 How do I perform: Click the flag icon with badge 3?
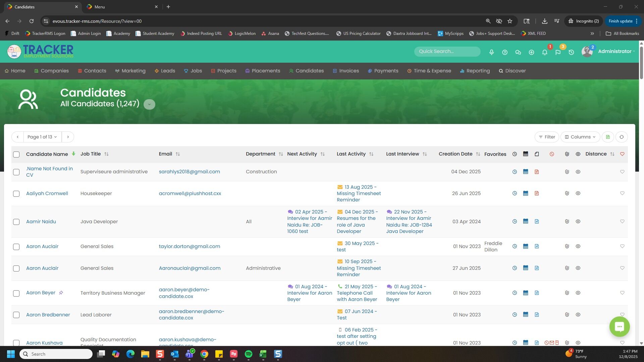click(x=558, y=52)
